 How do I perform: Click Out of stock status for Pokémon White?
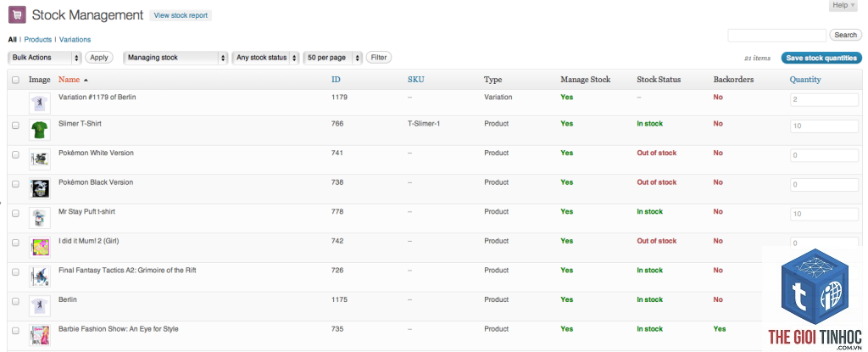[x=657, y=153]
